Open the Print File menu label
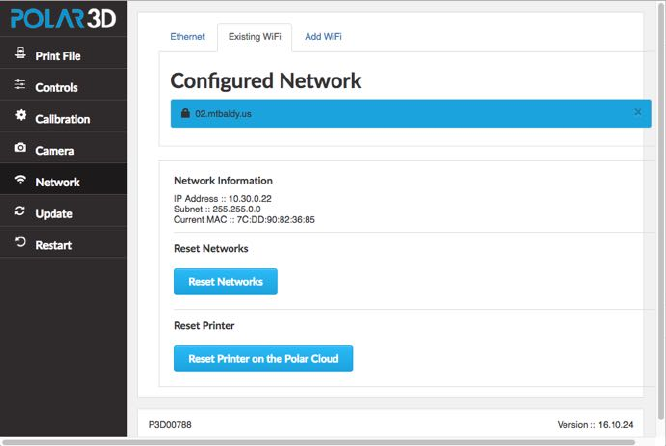Screen dimensions: 666x446 [58, 56]
